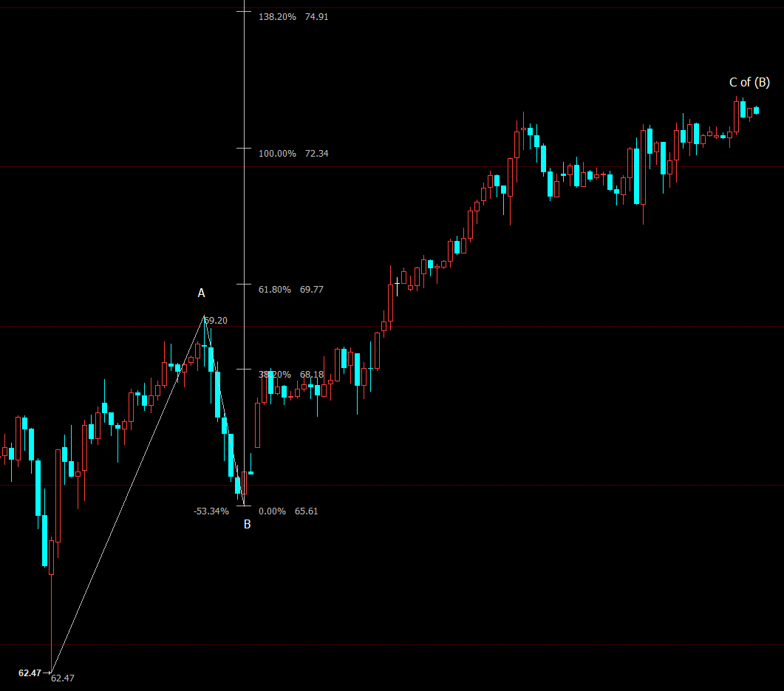Click the "69.20" price label at peak A
The height and width of the screenshot is (691, 784).
[x=217, y=321]
